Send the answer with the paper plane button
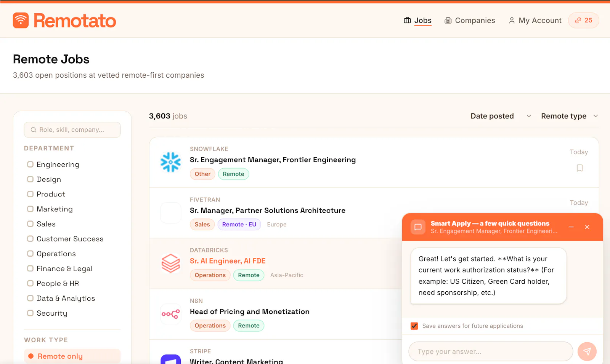The width and height of the screenshot is (610, 364). tap(587, 351)
